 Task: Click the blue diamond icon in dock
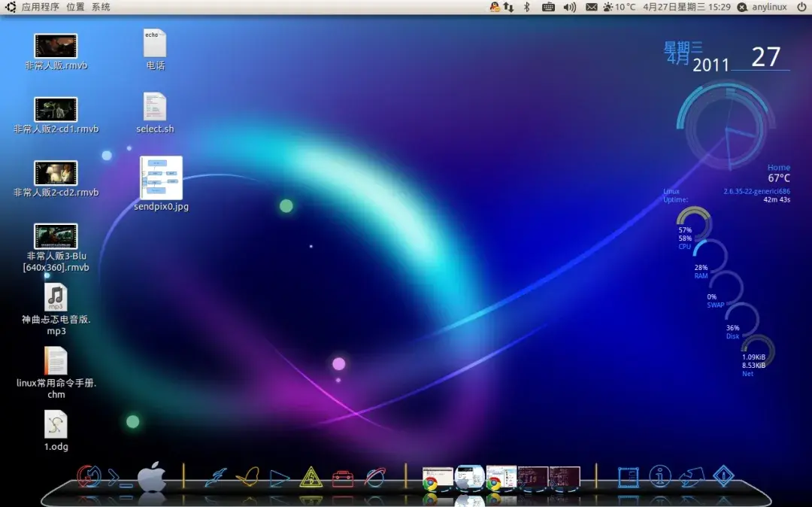click(x=723, y=476)
